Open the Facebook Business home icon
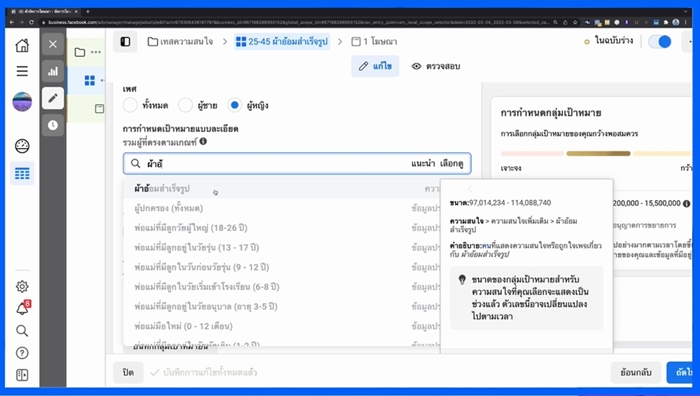This screenshot has height=396, width=700. point(22,45)
